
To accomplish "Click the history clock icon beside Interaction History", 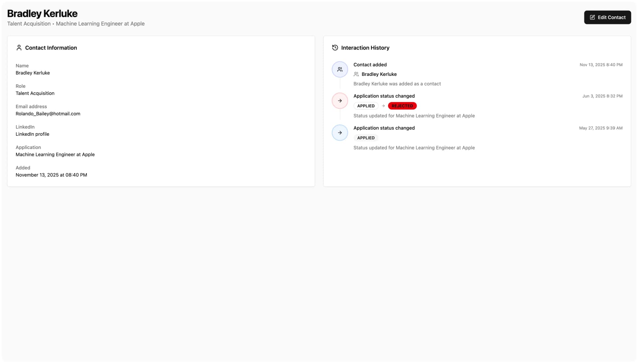I will coord(334,48).
